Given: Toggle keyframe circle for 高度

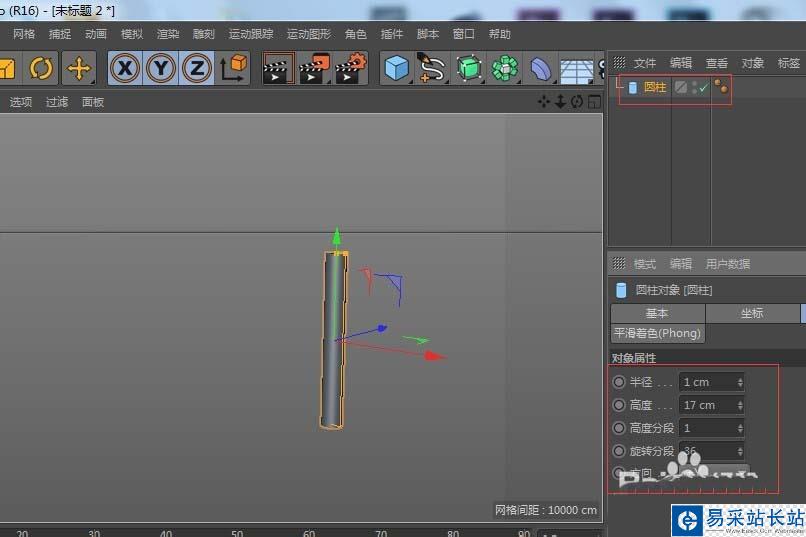Looking at the screenshot, I should [x=619, y=405].
